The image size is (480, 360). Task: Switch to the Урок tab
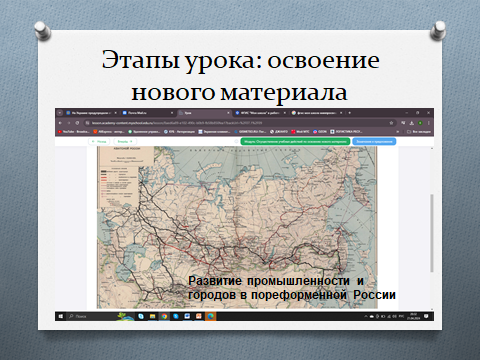[204, 113]
